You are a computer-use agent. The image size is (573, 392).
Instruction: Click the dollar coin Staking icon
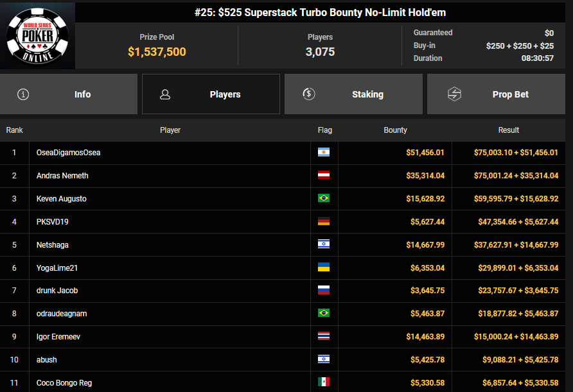click(308, 94)
